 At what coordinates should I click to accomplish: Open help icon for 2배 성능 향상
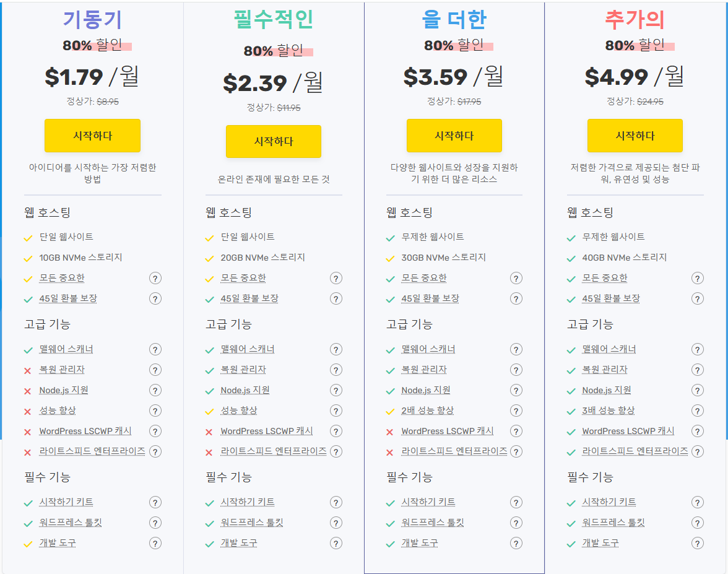coord(516,411)
